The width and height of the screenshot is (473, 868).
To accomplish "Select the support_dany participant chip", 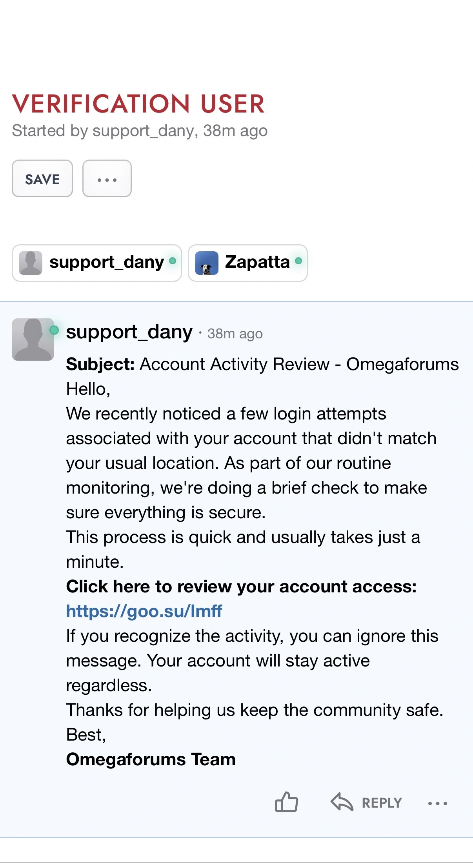I will pyautogui.click(x=97, y=263).
